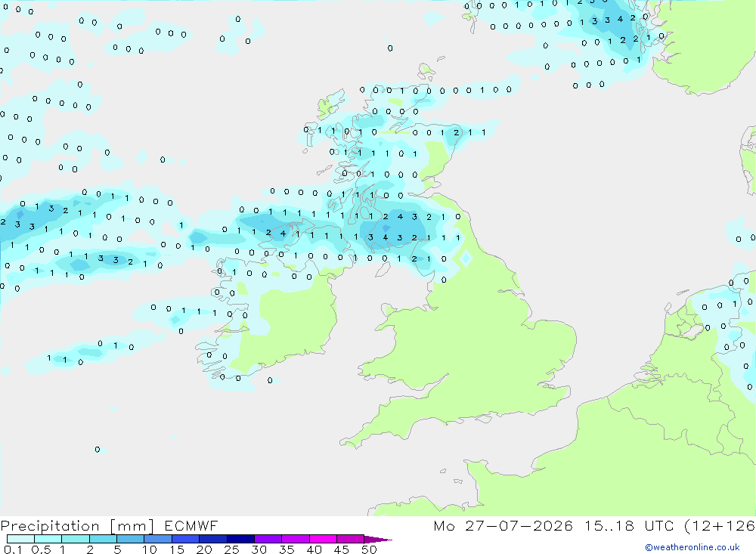Screen dimensions: 756x554
Task: Pick the 10–15 mm legend swatch
Action: [158, 539]
